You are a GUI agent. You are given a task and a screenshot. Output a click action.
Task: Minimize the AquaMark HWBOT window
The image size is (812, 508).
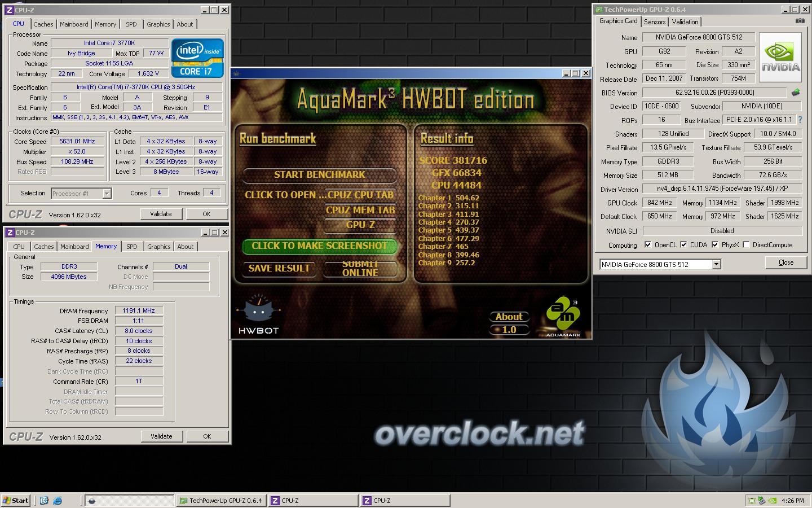566,73
